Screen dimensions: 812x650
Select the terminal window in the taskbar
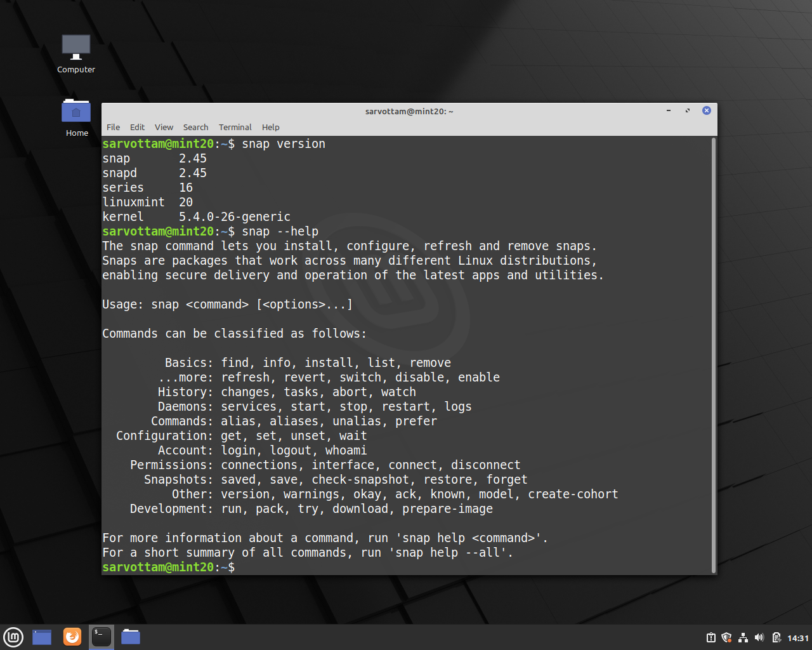pos(101,637)
